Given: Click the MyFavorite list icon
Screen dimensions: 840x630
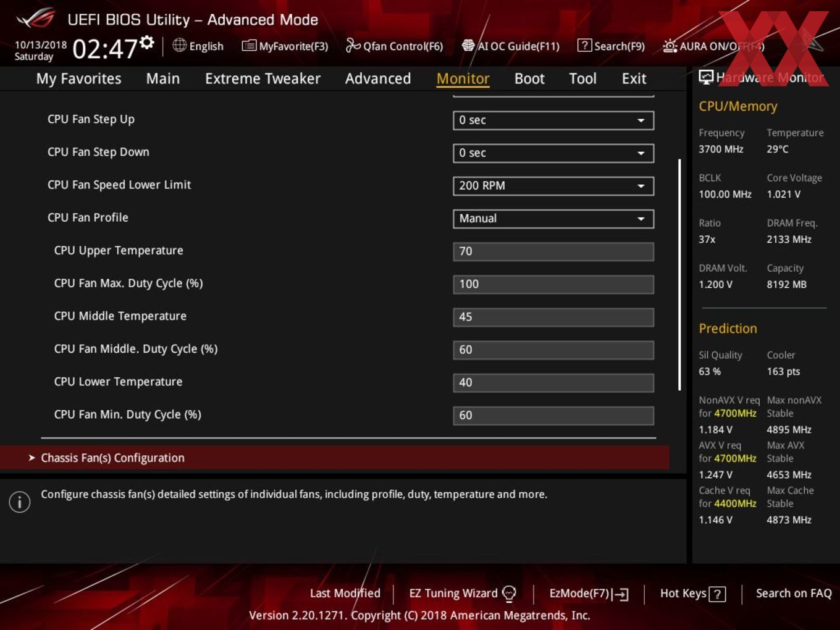Looking at the screenshot, I should 249,46.
